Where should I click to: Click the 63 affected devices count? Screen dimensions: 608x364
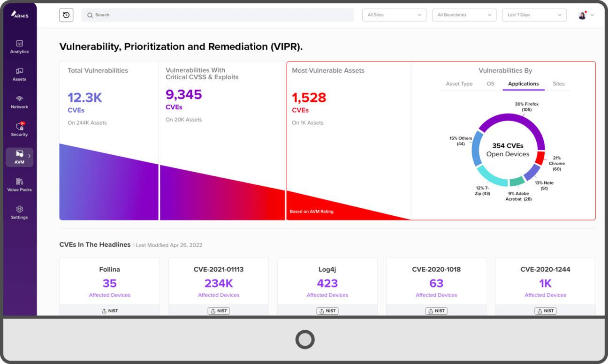(436, 283)
